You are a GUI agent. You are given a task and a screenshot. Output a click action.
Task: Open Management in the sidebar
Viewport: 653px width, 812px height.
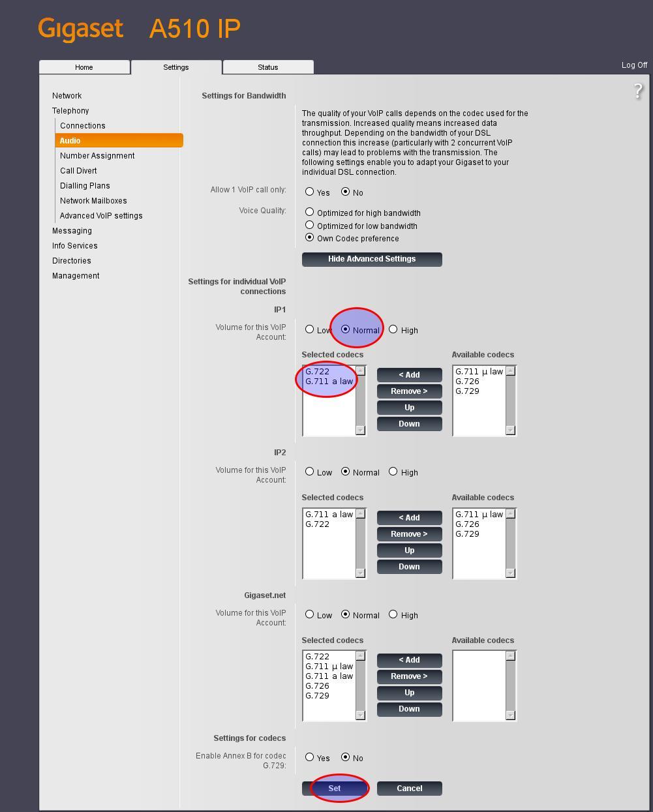tap(76, 276)
